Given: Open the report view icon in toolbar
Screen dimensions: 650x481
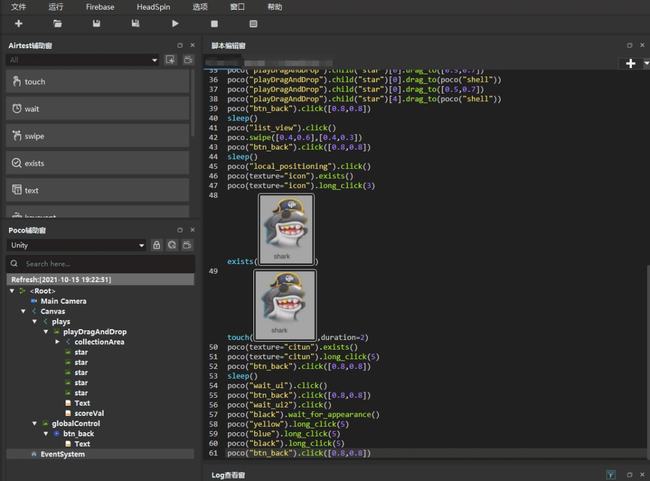Looking at the screenshot, I should point(253,23).
